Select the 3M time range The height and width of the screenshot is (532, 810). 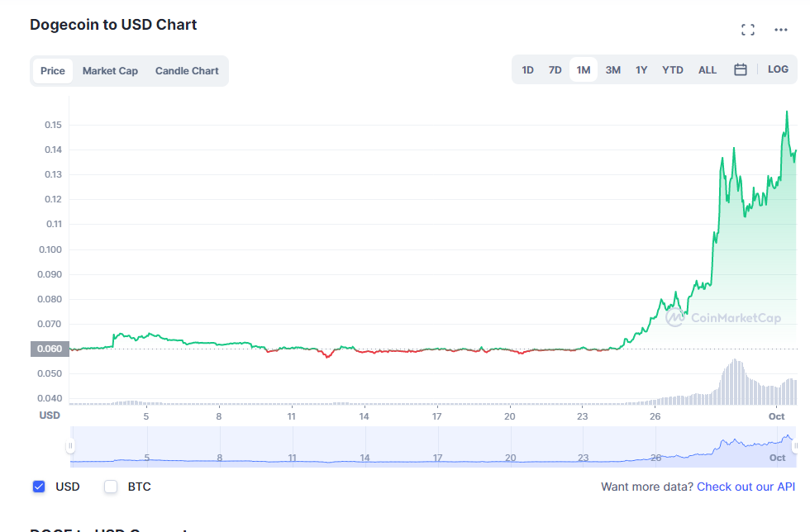pyautogui.click(x=612, y=69)
